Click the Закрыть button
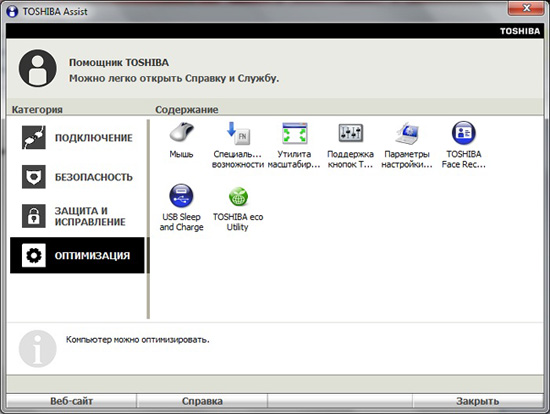The width and height of the screenshot is (550, 414). coord(478,401)
